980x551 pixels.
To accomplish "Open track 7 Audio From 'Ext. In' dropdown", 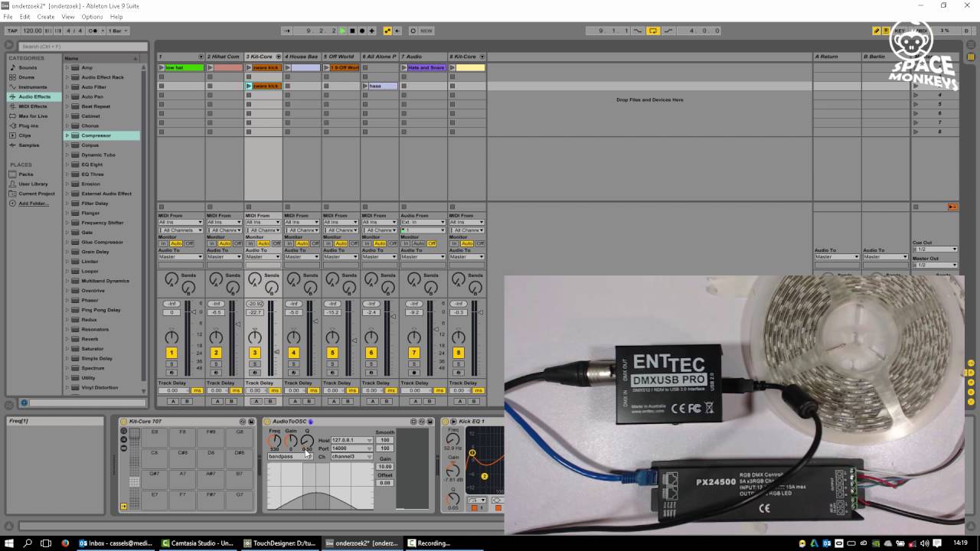I will pos(423,223).
